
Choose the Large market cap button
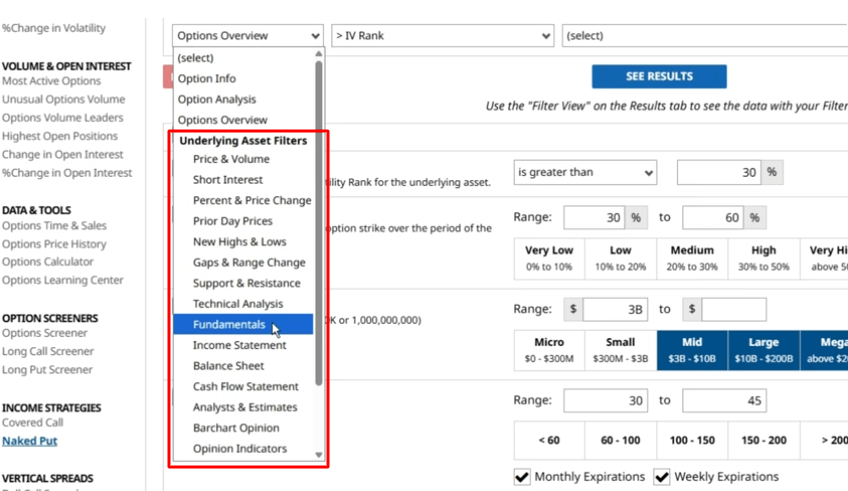(x=763, y=350)
